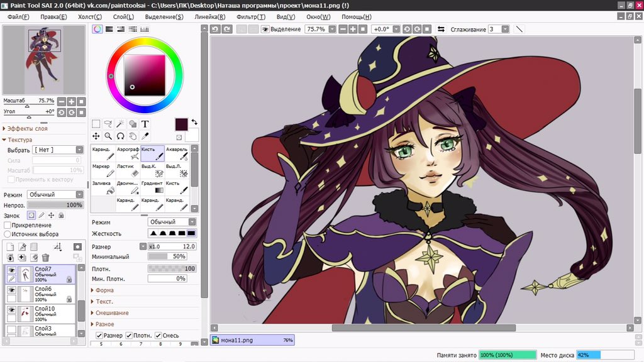The image size is (644, 362).
Task: Choose the Маркер tool
Action: (103, 170)
